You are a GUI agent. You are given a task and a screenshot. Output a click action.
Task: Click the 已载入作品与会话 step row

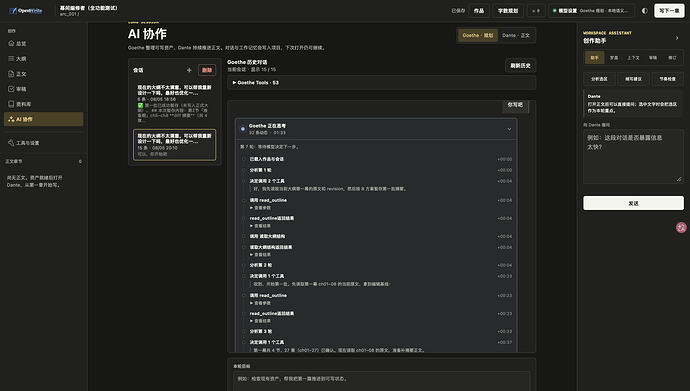click(376, 159)
